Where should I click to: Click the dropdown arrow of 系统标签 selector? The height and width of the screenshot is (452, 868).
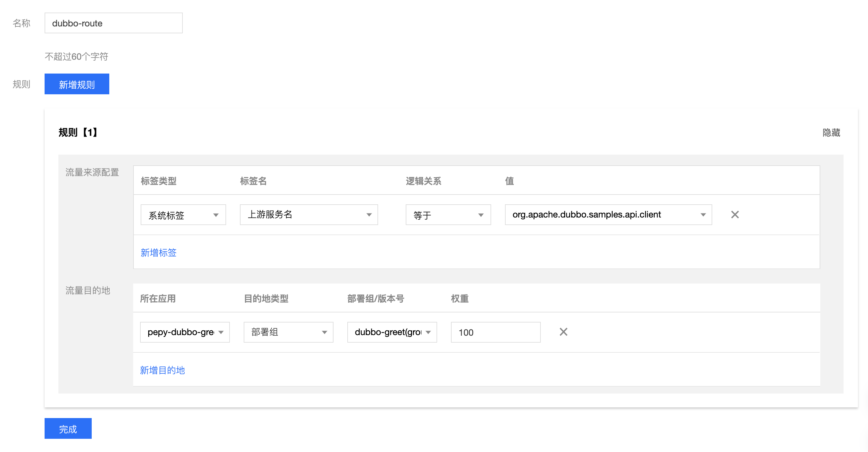(x=216, y=215)
